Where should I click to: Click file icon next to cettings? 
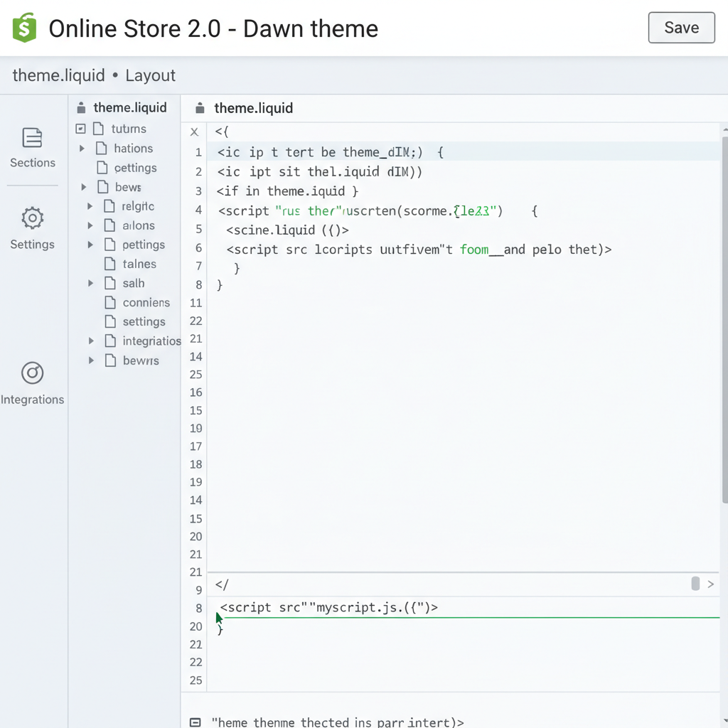pos(102,168)
